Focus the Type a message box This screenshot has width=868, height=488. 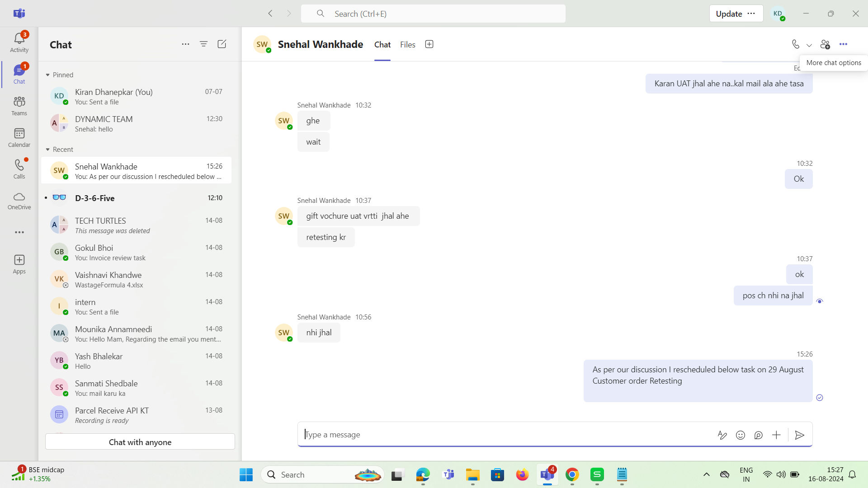point(506,435)
